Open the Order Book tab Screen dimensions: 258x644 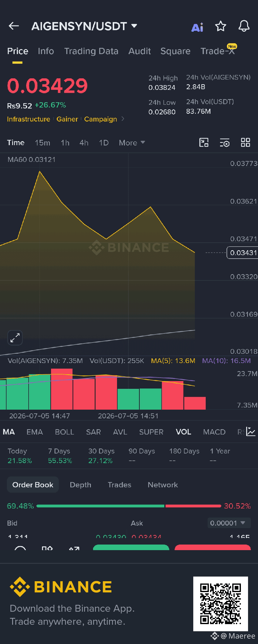tap(33, 485)
